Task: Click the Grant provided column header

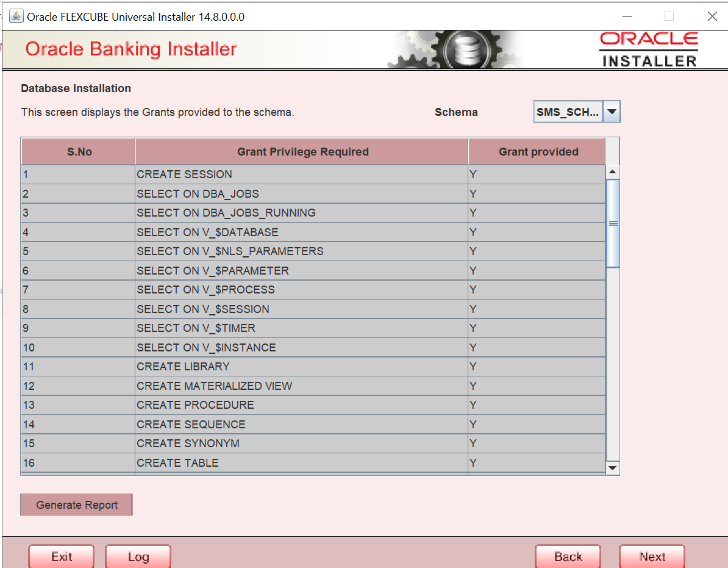Action: [537, 151]
